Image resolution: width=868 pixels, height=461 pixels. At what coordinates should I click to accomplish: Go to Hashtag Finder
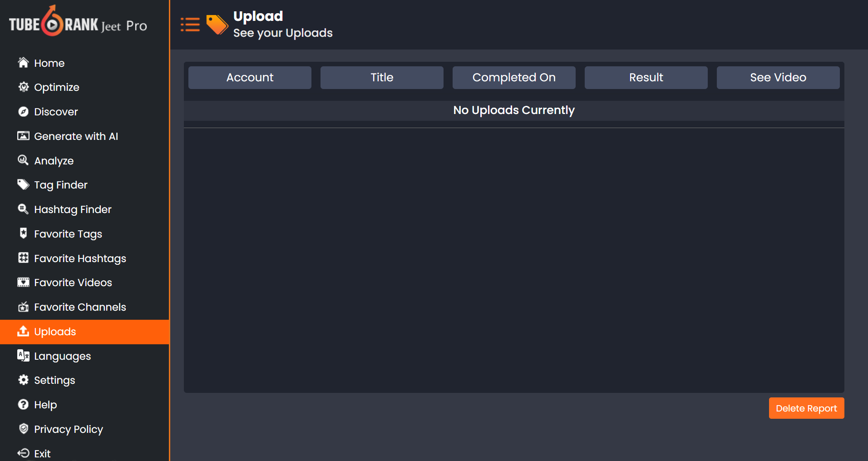click(73, 209)
